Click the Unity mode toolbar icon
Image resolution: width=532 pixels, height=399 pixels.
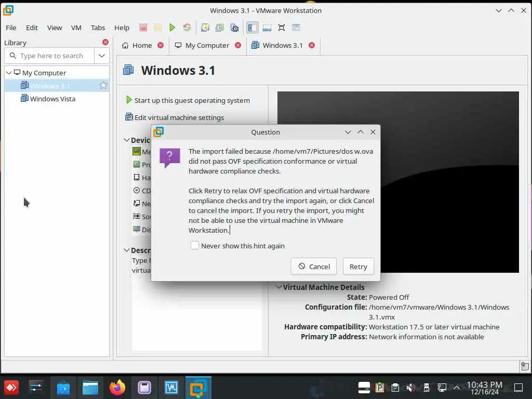click(x=296, y=28)
